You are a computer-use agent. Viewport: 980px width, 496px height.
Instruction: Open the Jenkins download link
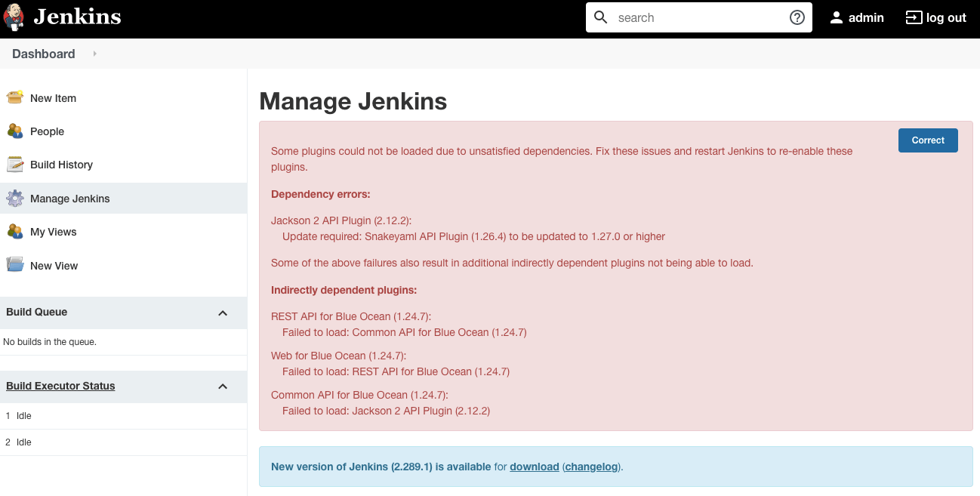click(x=535, y=467)
